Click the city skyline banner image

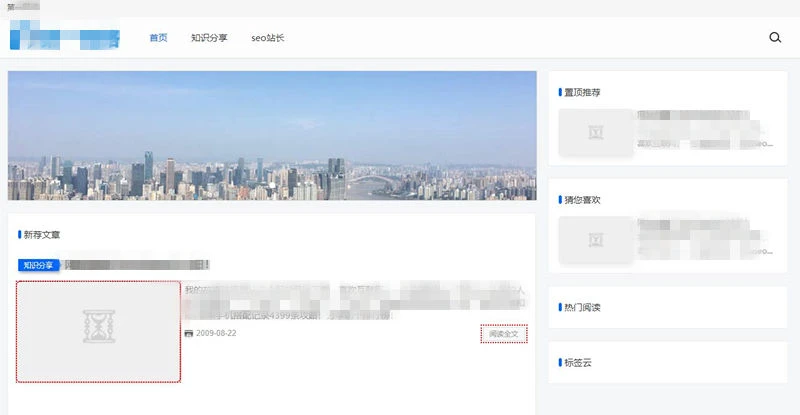click(272, 135)
